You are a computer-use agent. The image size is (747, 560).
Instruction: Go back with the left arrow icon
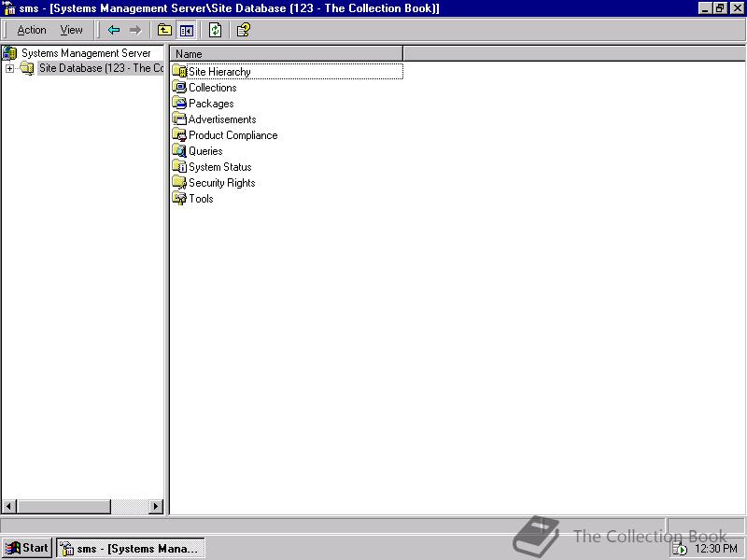pyautogui.click(x=113, y=30)
